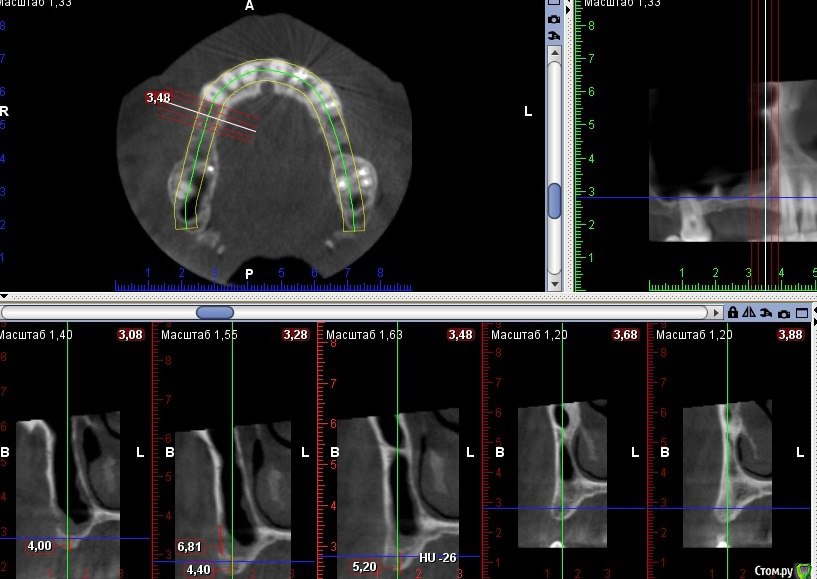Maximize the cross-section panel with window icon

801,313
